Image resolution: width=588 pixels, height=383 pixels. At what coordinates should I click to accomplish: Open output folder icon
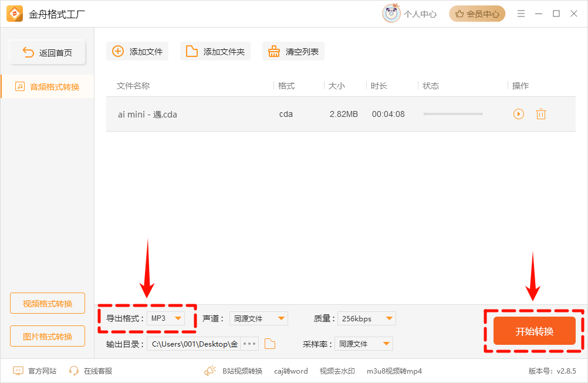(270, 344)
